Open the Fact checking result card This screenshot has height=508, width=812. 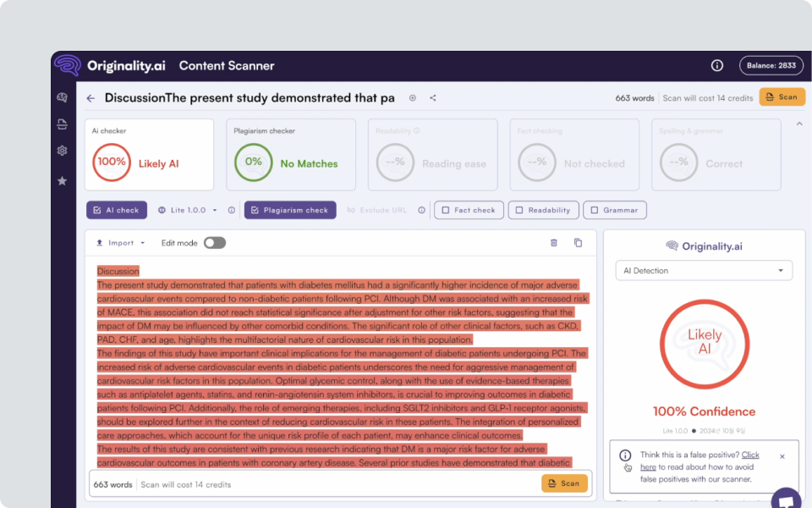[574, 154]
